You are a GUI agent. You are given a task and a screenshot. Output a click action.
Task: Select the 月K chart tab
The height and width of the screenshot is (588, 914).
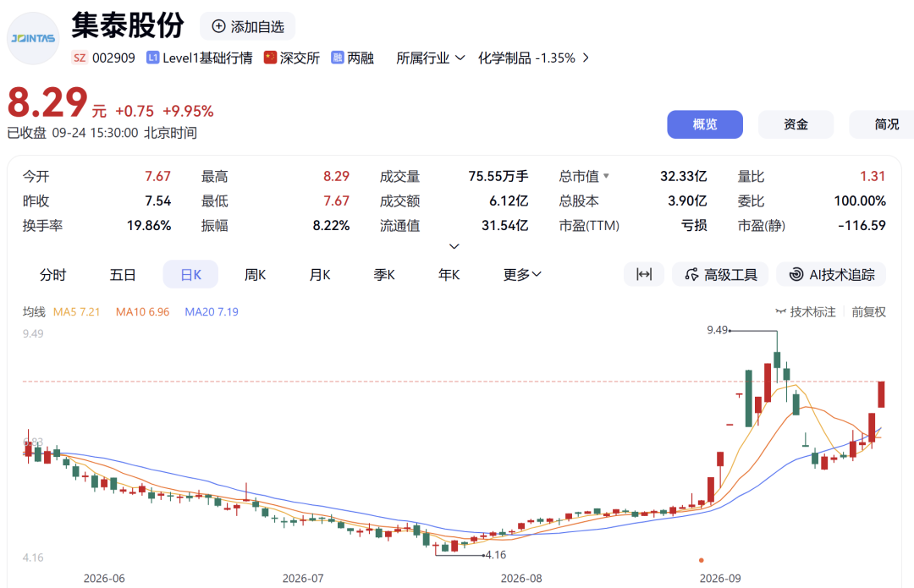[320, 274]
